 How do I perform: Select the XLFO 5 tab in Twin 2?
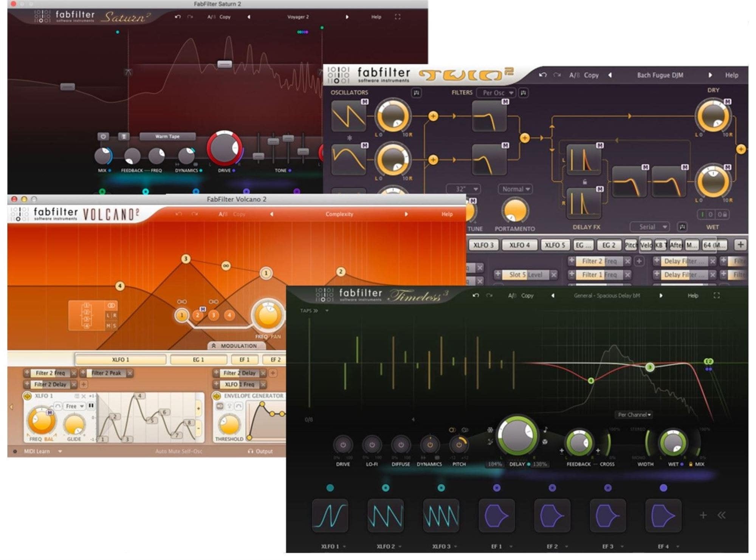555,245
